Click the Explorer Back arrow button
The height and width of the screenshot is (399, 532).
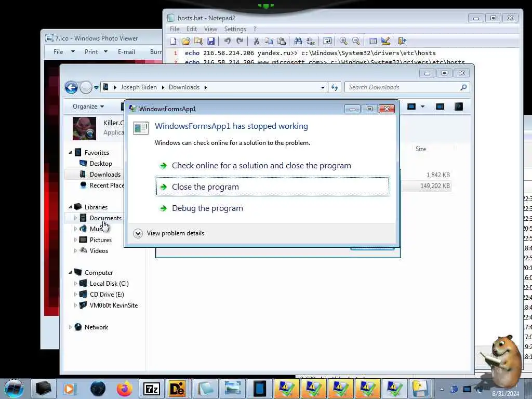[x=71, y=87]
